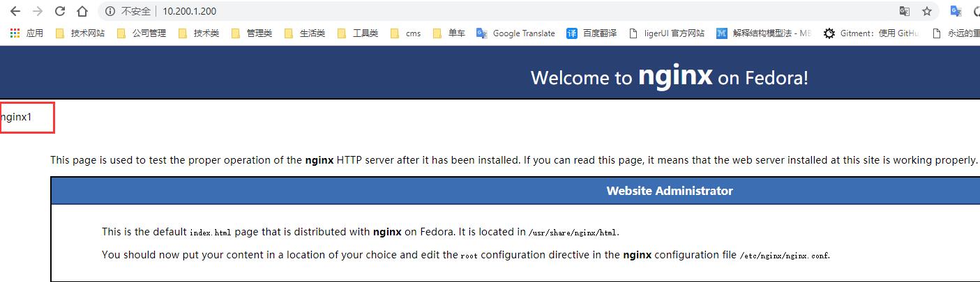Expand the 公司管理 bookmark folder

pos(142,33)
